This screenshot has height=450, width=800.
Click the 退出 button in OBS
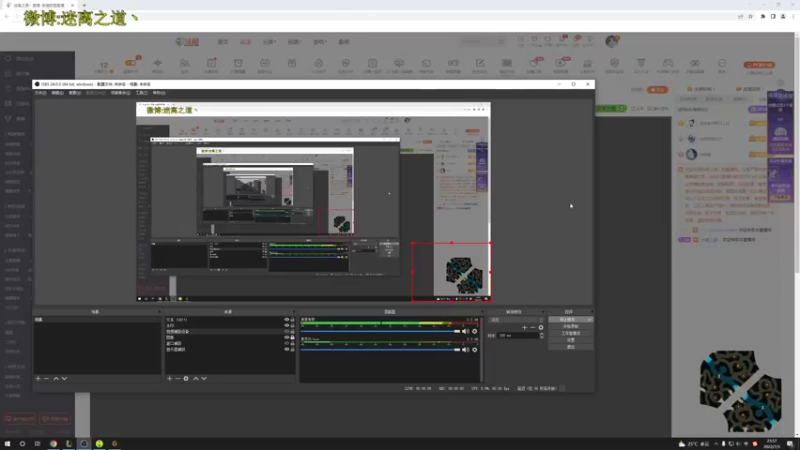[570, 347]
